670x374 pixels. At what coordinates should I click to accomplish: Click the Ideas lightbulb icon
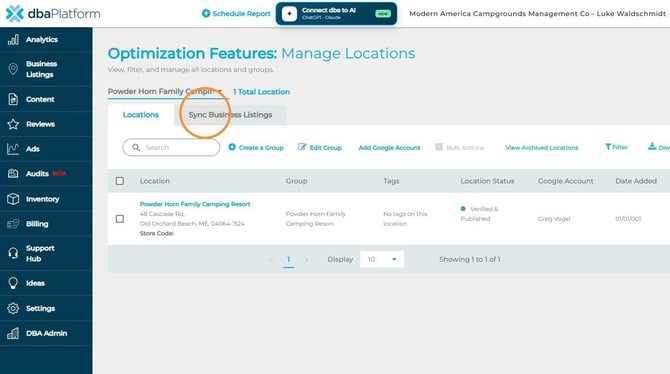pos(13,283)
